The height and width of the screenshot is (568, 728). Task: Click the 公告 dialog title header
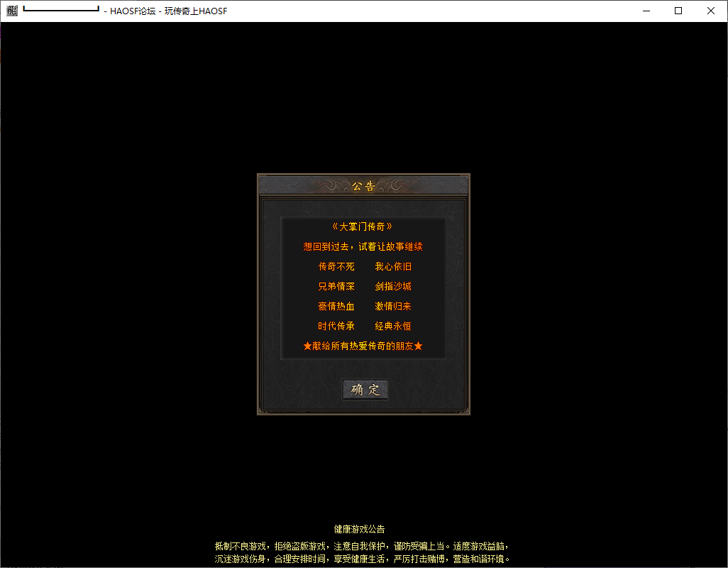(363, 187)
